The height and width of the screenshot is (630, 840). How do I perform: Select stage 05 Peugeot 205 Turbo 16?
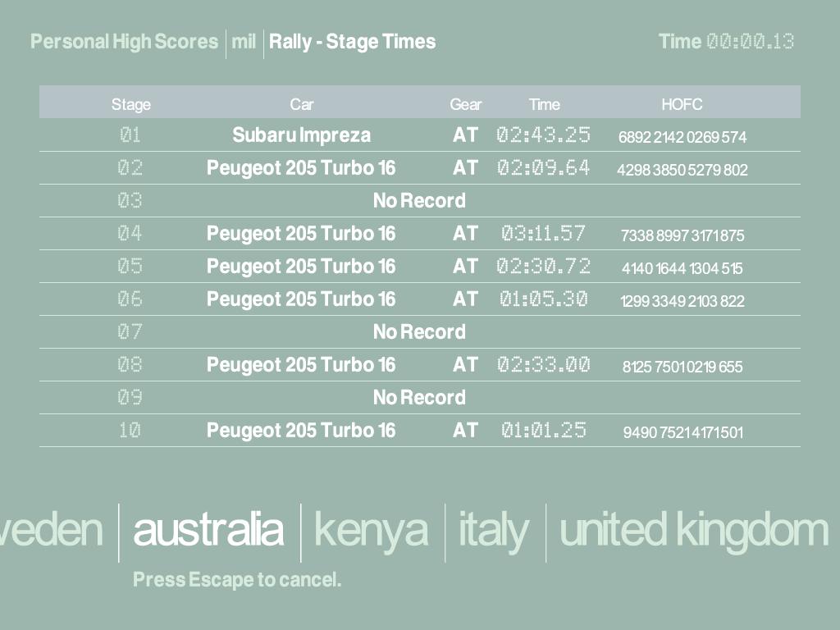[x=301, y=267]
